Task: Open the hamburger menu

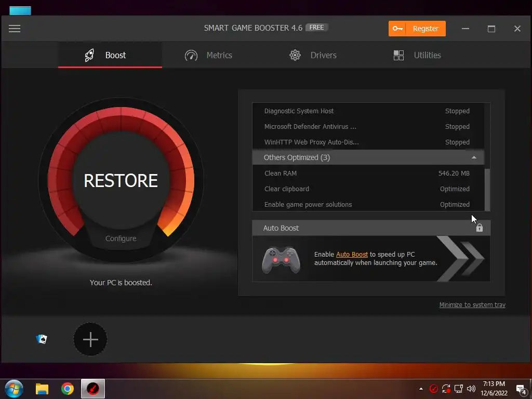Action: 15,29
